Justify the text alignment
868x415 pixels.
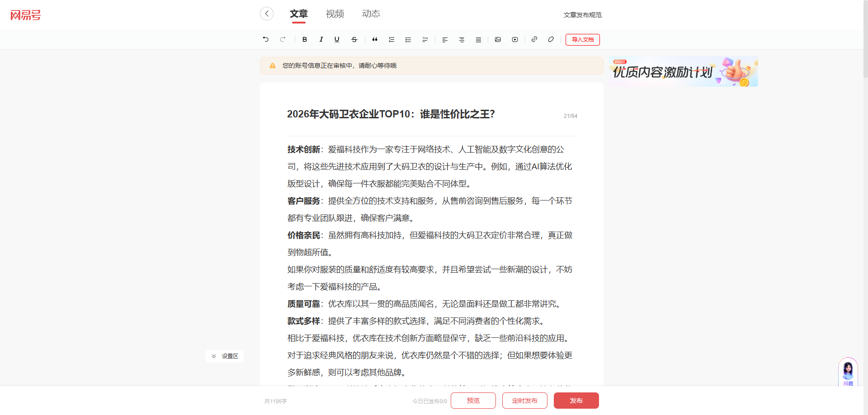(x=478, y=39)
